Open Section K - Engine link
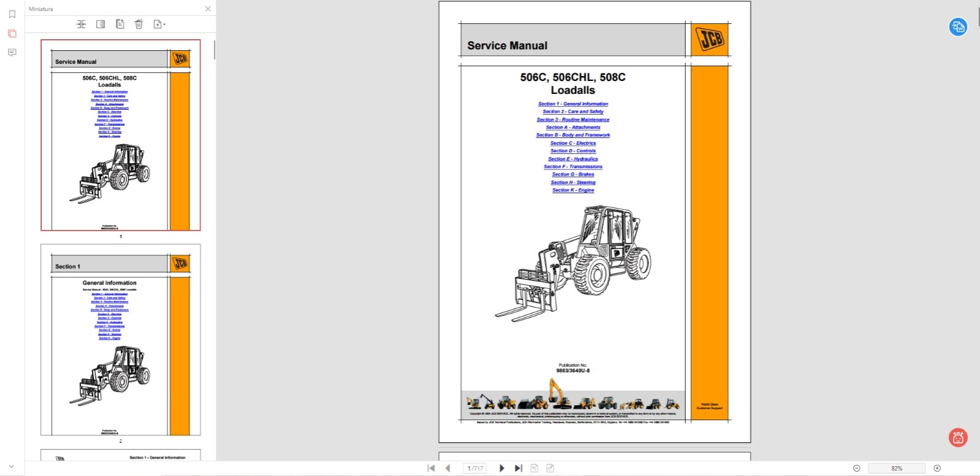Viewport: 980px width, 476px height. tap(573, 190)
